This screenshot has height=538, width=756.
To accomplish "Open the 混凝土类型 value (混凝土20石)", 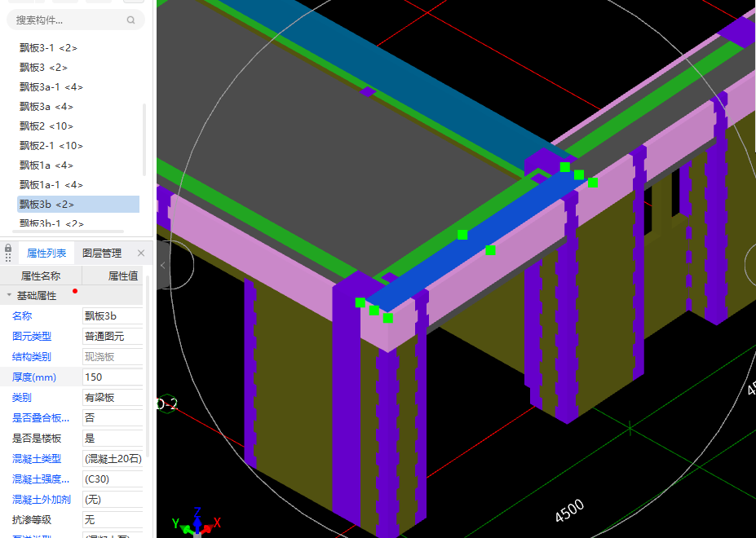I will 113,458.
